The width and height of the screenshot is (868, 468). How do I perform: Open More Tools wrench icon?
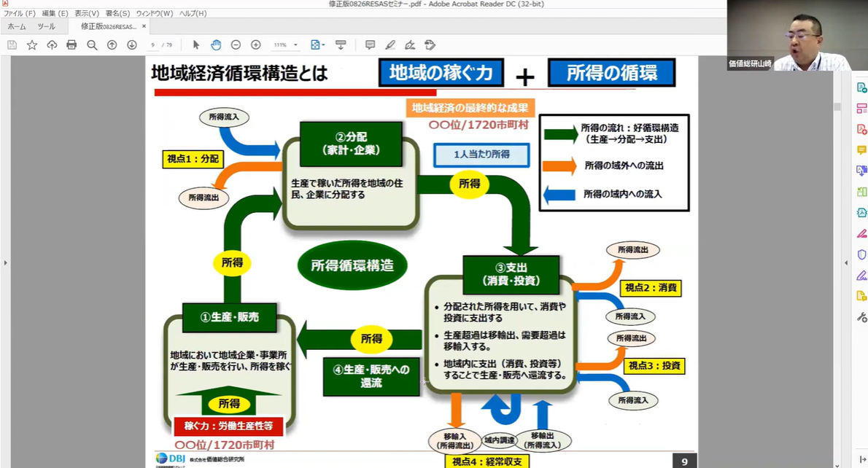pos(861,317)
